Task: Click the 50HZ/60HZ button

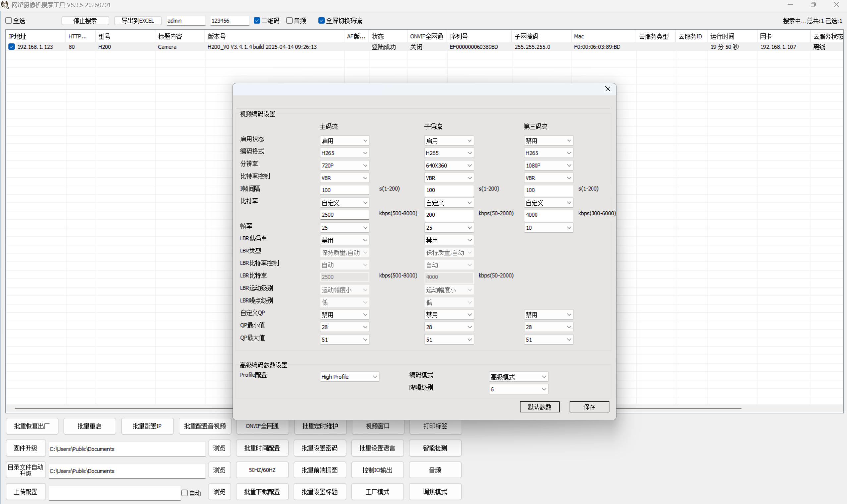Action: click(x=262, y=470)
